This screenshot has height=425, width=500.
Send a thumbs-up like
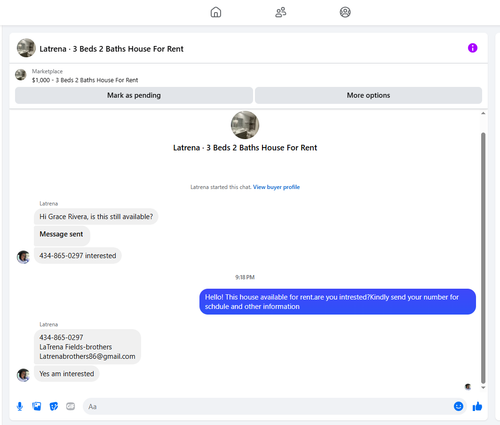(477, 406)
